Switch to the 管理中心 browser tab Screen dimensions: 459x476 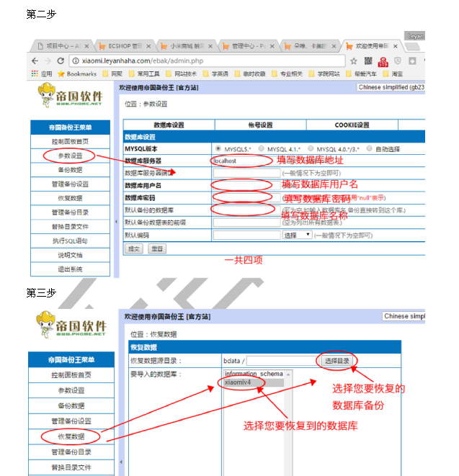[x=249, y=46]
